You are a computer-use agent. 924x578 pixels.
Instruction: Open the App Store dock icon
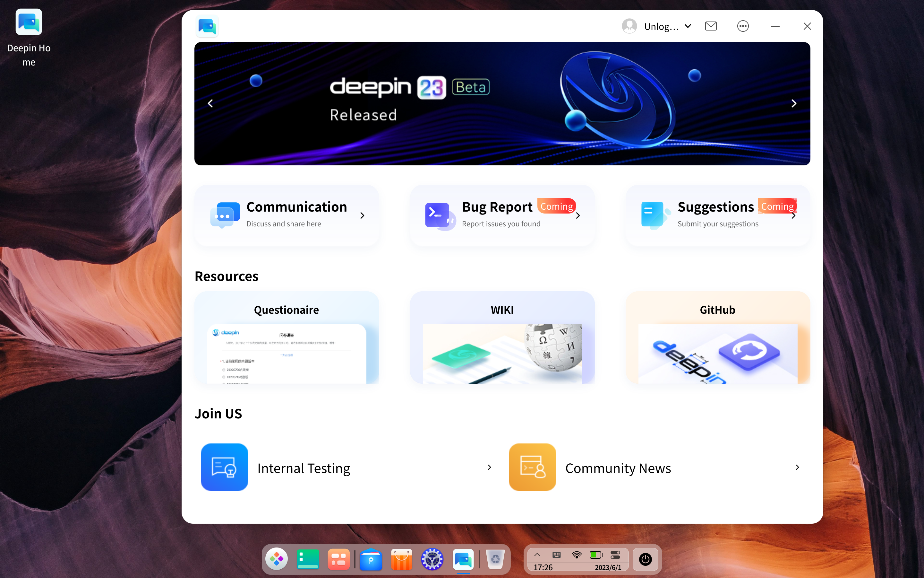(x=402, y=559)
